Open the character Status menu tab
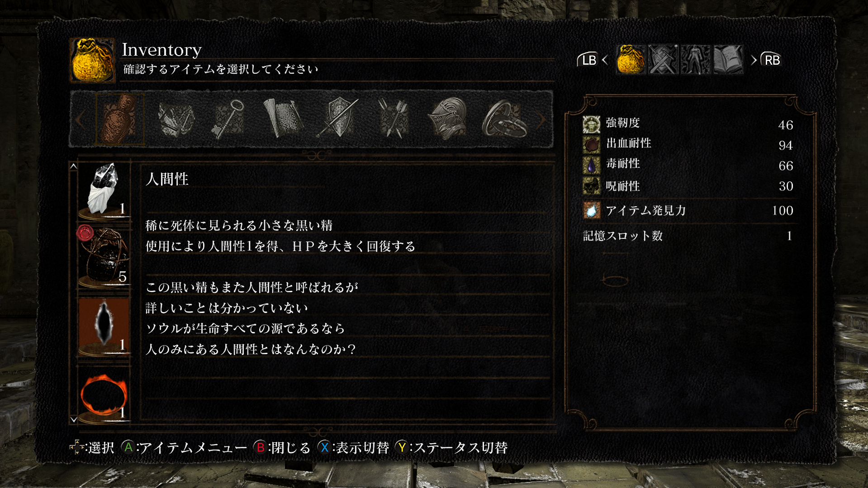868x488 pixels. click(696, 59)
